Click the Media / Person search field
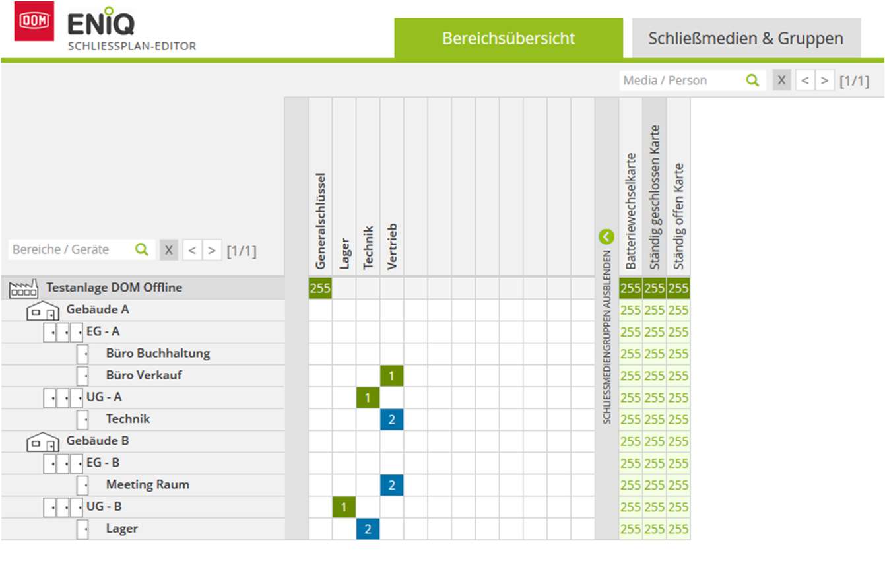The width and height of the screenshot is (885, 588). pyautogui.click(x=682, y=81)
